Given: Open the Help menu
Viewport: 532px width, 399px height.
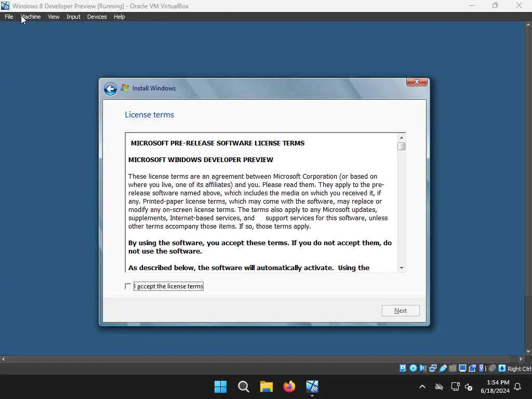Looking at the screenshot, I should point(119,17).
